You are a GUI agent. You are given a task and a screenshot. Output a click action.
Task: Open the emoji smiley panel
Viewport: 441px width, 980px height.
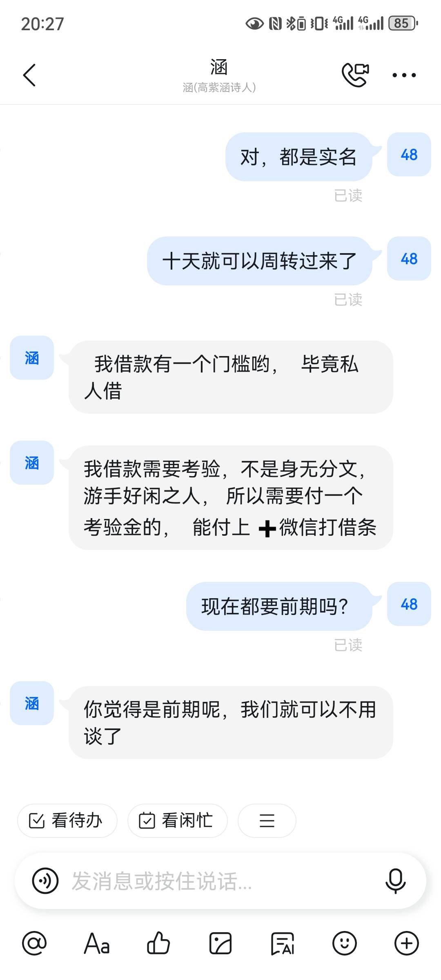pos(344,943)
